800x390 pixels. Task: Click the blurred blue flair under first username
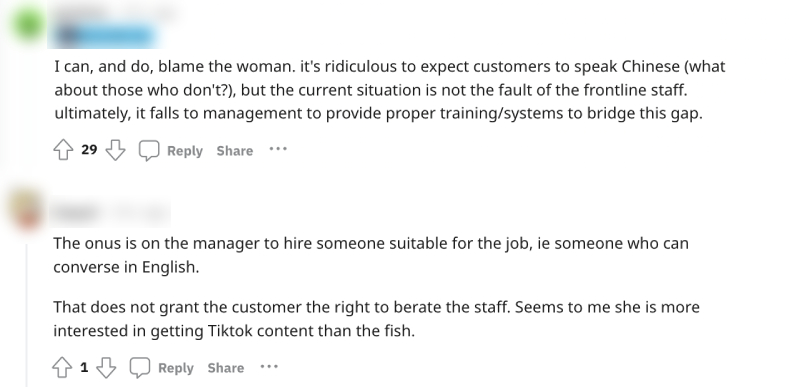click(106, 35)
